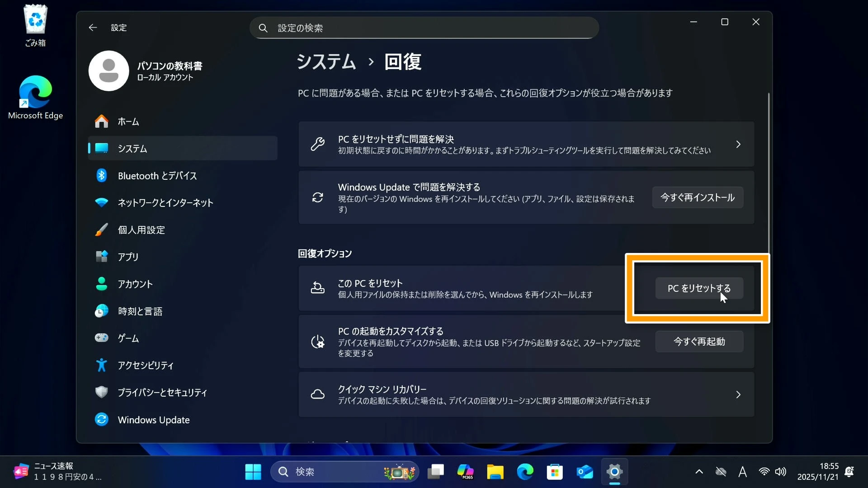Image resolution: width=868 pixels, height=488 pixels.
Task: Show hidden system tray icons
Action: pos(699,472)
